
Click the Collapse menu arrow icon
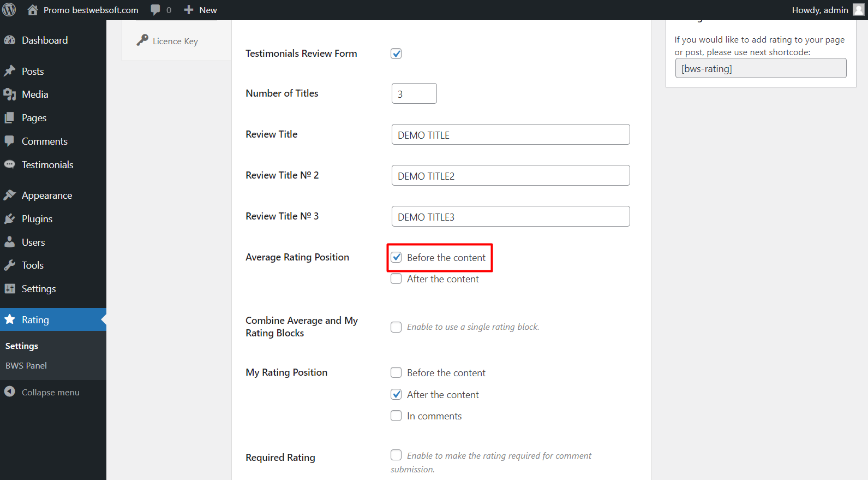(10, 392)
